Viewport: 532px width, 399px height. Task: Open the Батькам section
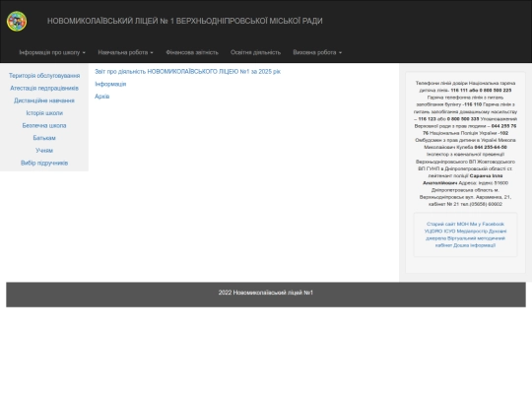(x=44, y=138)
